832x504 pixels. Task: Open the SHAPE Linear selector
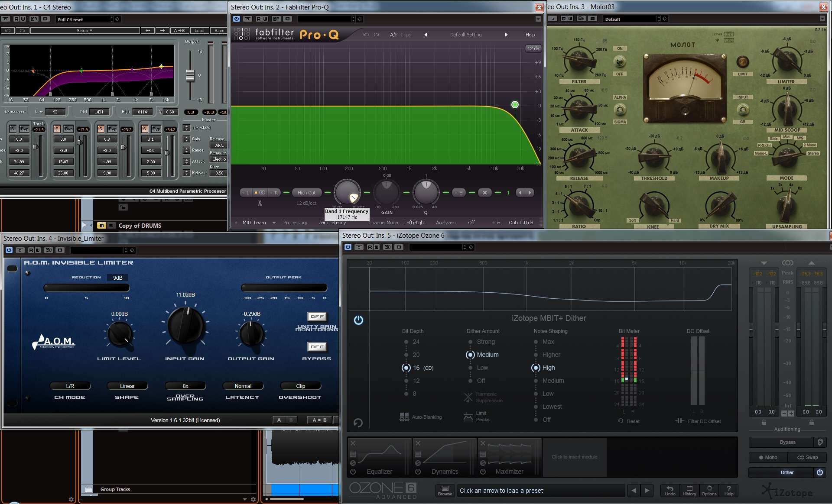[x=127, y=386]
